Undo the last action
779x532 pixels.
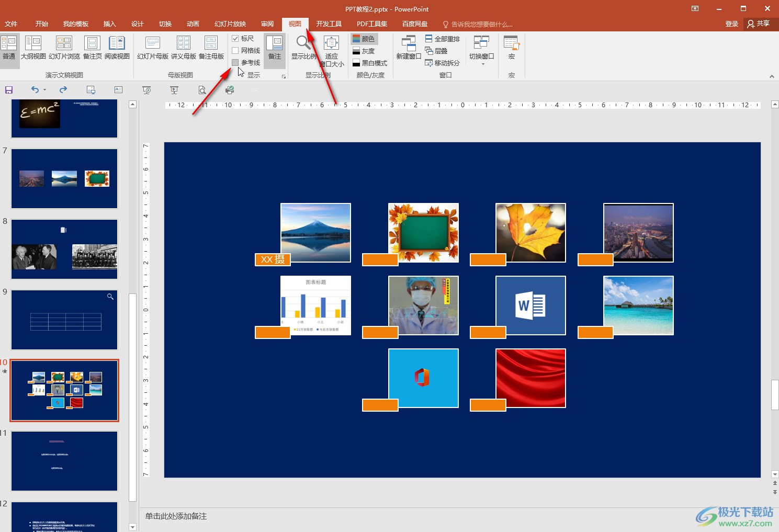(35, 90)
